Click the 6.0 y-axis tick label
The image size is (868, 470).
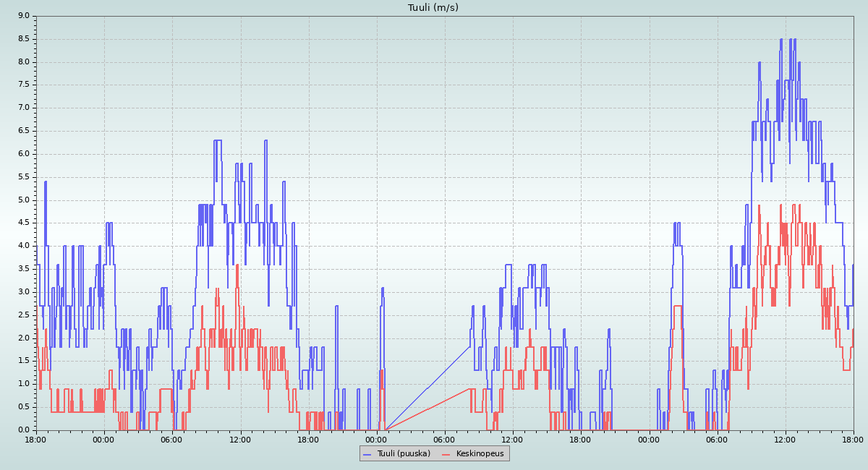24,154
